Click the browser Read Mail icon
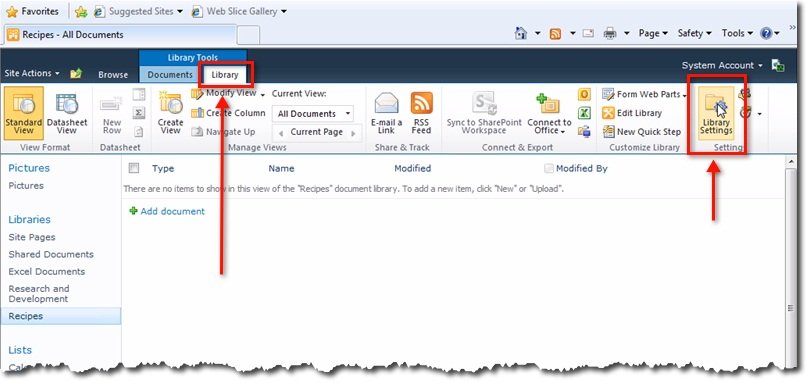Screen dimensions: 807x383 pyautogui.click(x=588, y=33)
